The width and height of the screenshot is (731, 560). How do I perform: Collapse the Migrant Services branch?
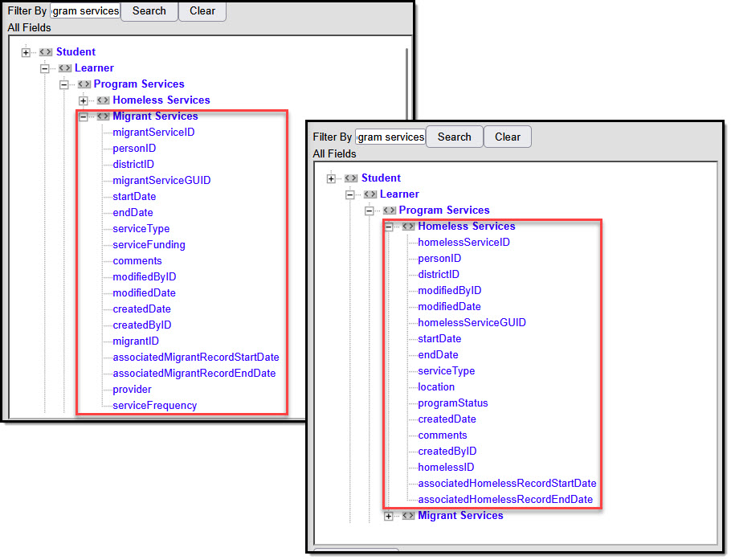(83, 116)
